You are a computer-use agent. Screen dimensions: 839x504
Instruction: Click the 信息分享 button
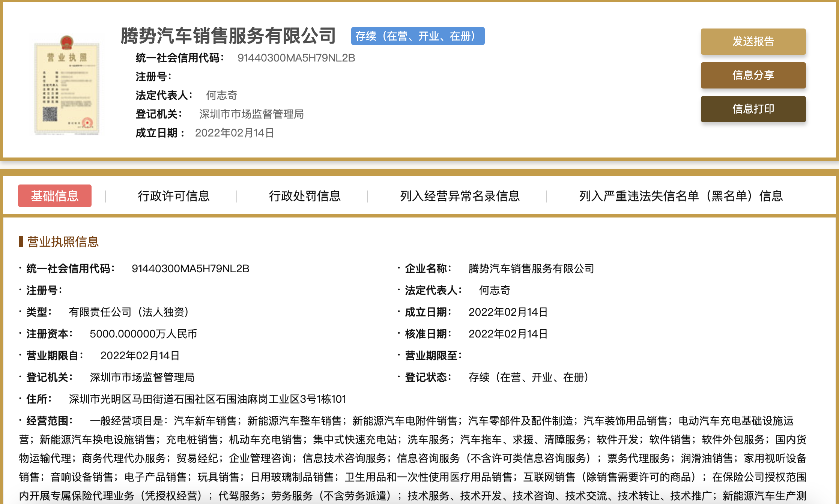(x=753, y=75)
